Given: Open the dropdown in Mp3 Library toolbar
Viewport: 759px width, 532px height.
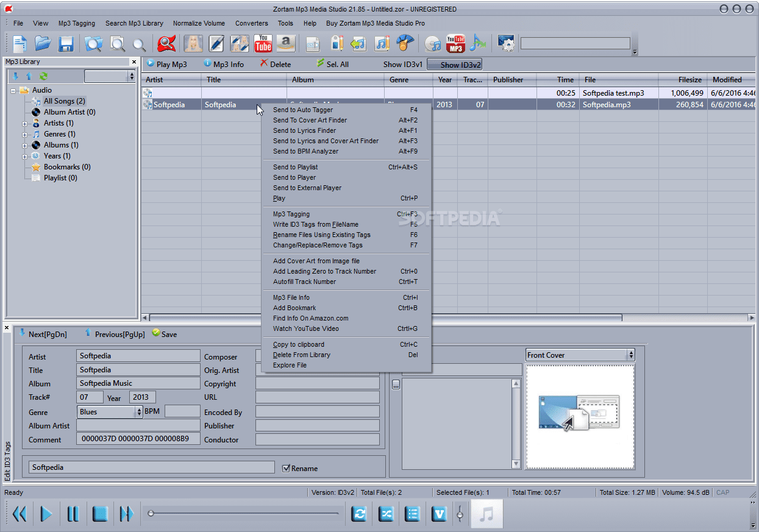Looking at the screenshot, I should click(110, 76).
